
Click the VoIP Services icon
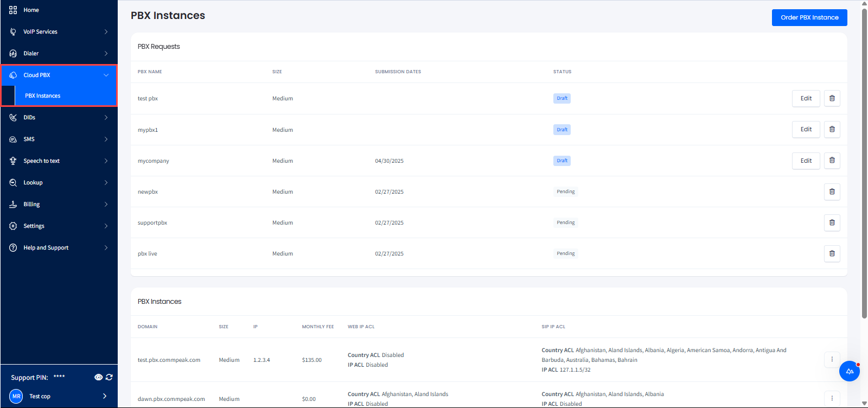point(13,31)
